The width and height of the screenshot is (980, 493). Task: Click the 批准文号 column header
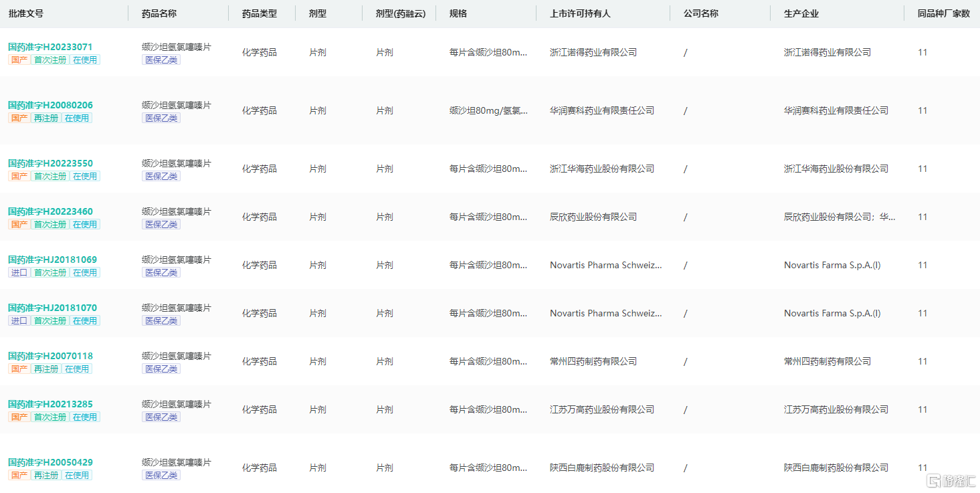tap(25, 13)
